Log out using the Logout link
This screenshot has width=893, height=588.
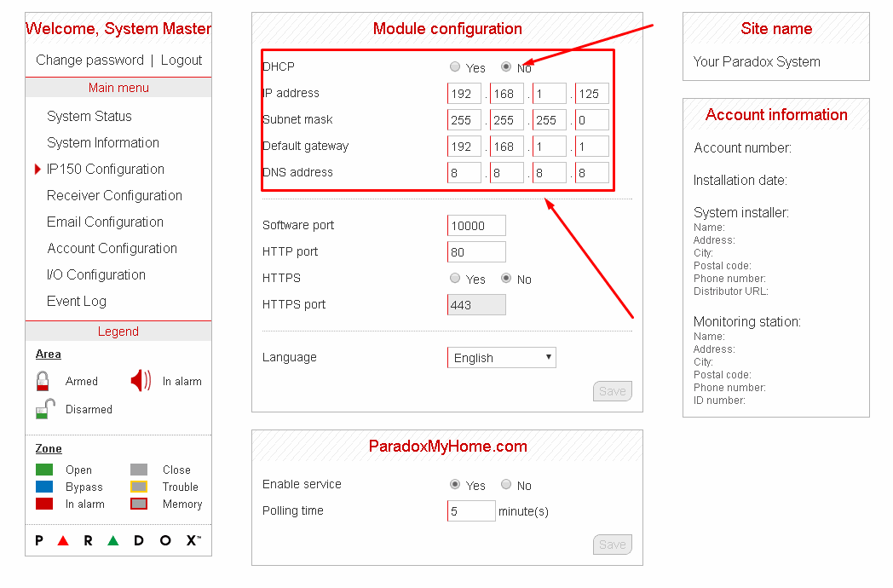(181, 60)
